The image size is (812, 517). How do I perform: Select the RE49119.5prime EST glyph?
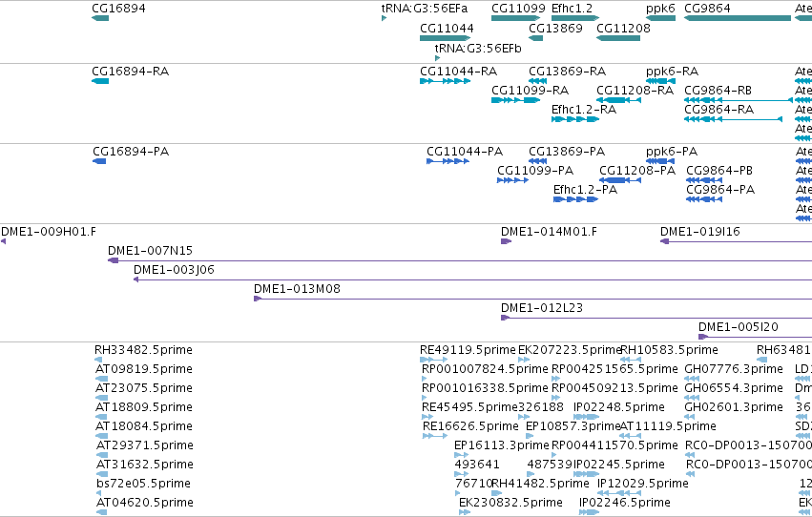(433, 360)
